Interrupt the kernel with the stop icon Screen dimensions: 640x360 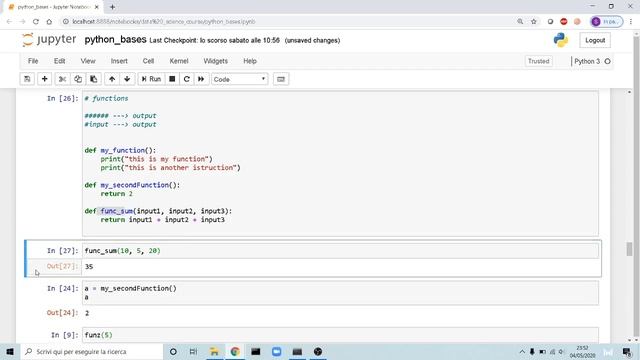[x=172, y=79]
